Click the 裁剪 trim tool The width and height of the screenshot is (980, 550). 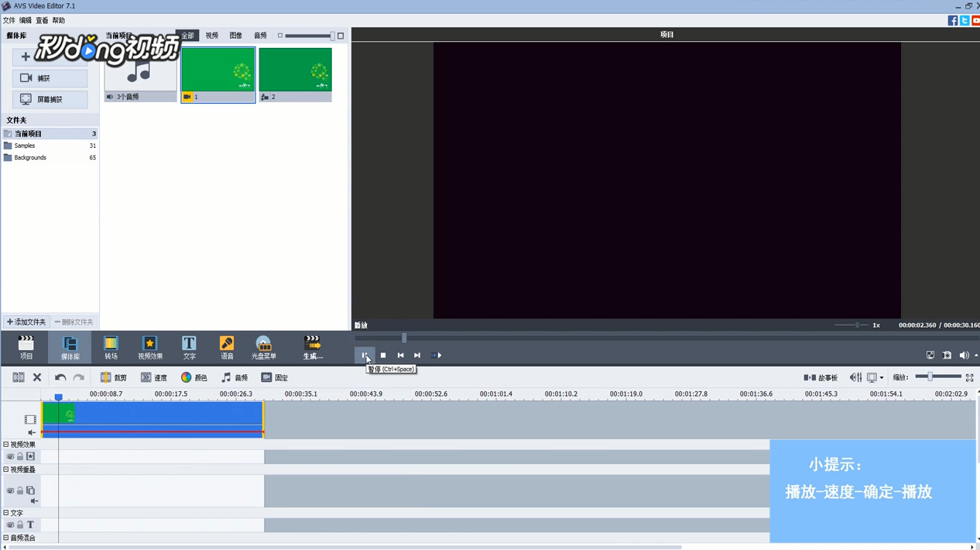tap(113, 377)
